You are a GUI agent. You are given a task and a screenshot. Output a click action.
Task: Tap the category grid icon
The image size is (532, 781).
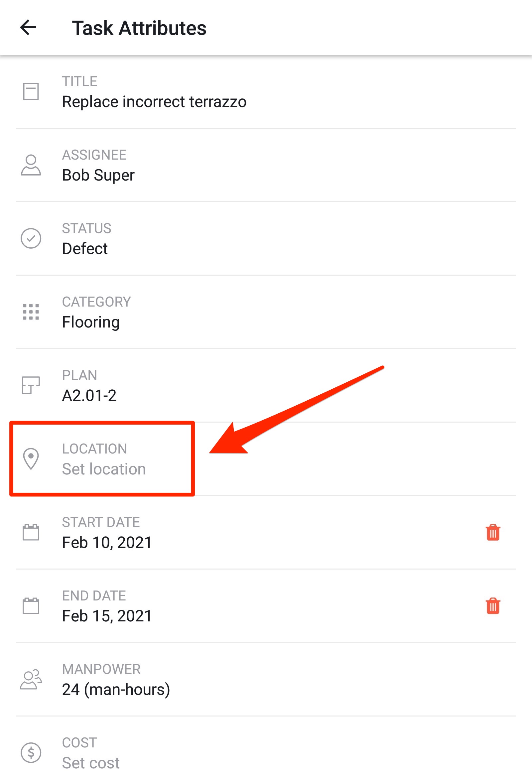[31, 312]
